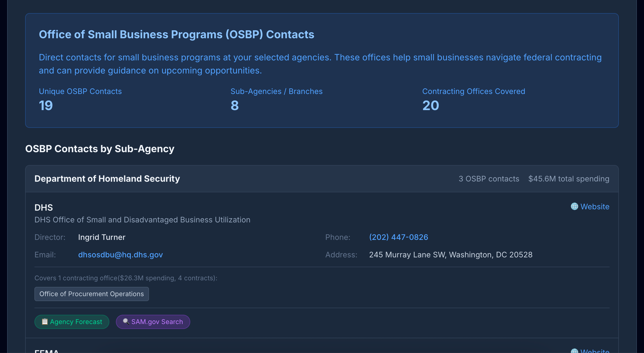Call the (202) 447-0826 phone number
The image size is (644, 353).
pyautogui.click(x=399, y=237)
